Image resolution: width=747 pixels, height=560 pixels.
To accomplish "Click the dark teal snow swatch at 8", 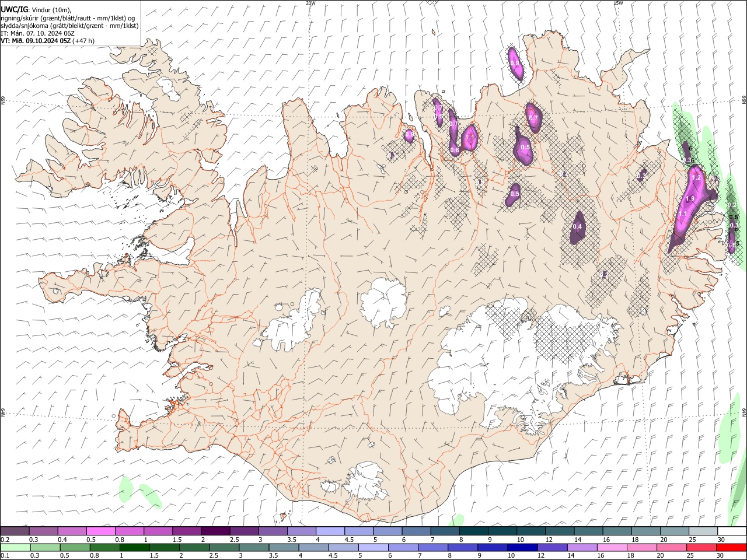I will 474,531.
